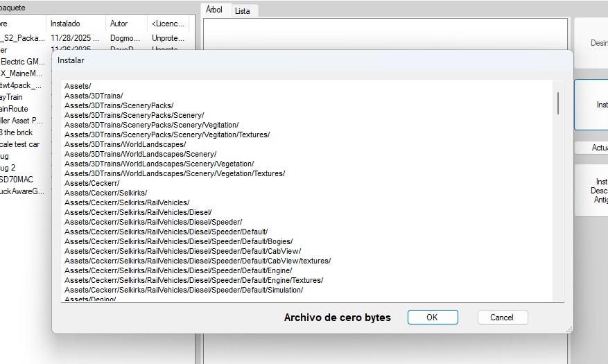Select the Assets/Ceckerr/Selkirks/ entry
Viewport: 608px width, 364px height.
click(106, 193)
